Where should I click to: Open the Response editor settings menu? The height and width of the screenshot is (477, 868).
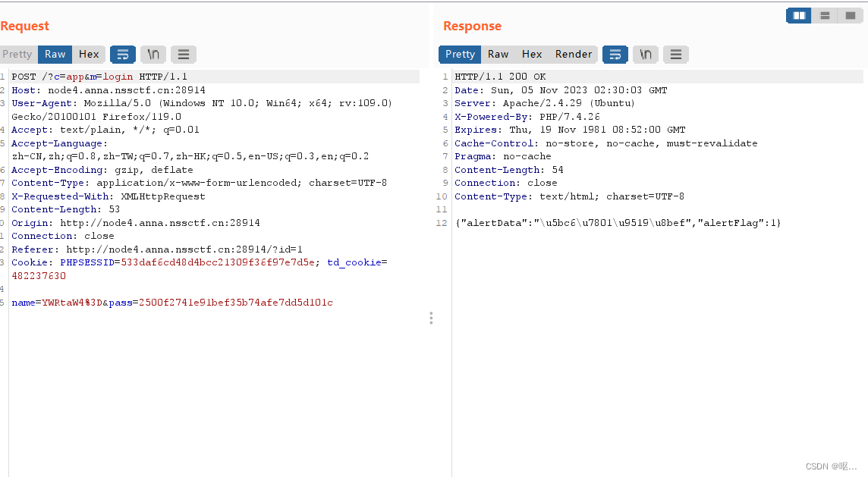[675, 54]
